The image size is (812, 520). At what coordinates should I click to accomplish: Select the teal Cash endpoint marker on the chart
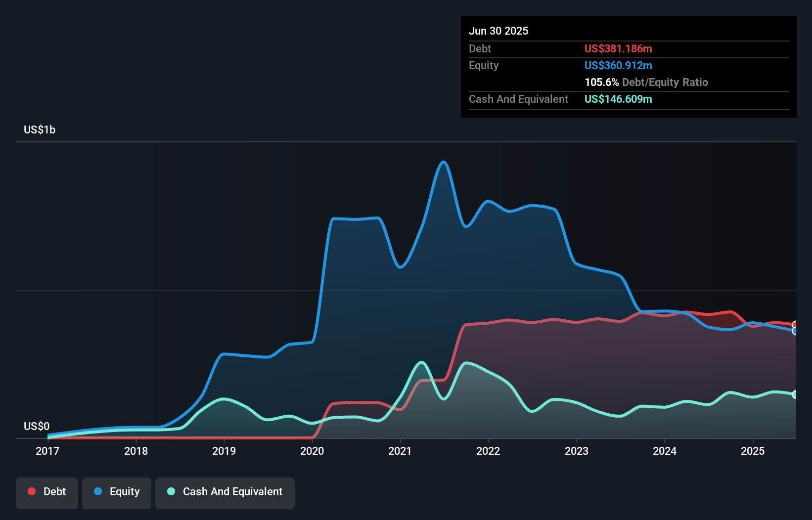coord(795,394)
